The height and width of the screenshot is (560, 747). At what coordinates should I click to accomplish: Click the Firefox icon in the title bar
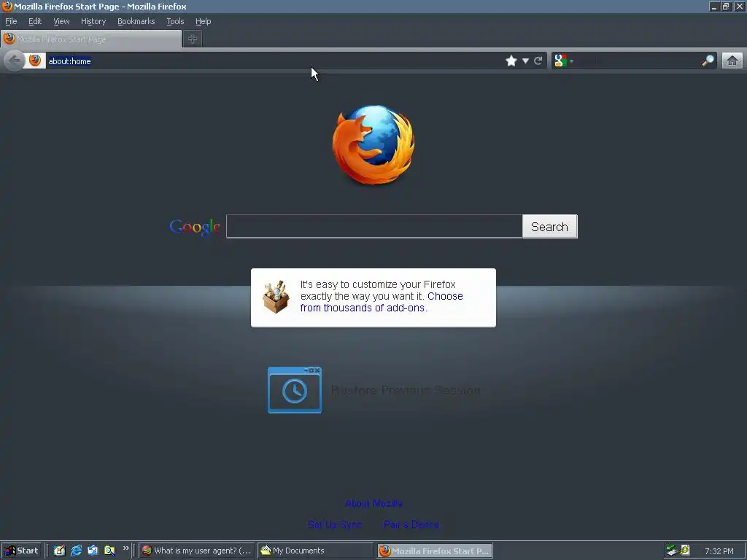[x=7, y=6]
